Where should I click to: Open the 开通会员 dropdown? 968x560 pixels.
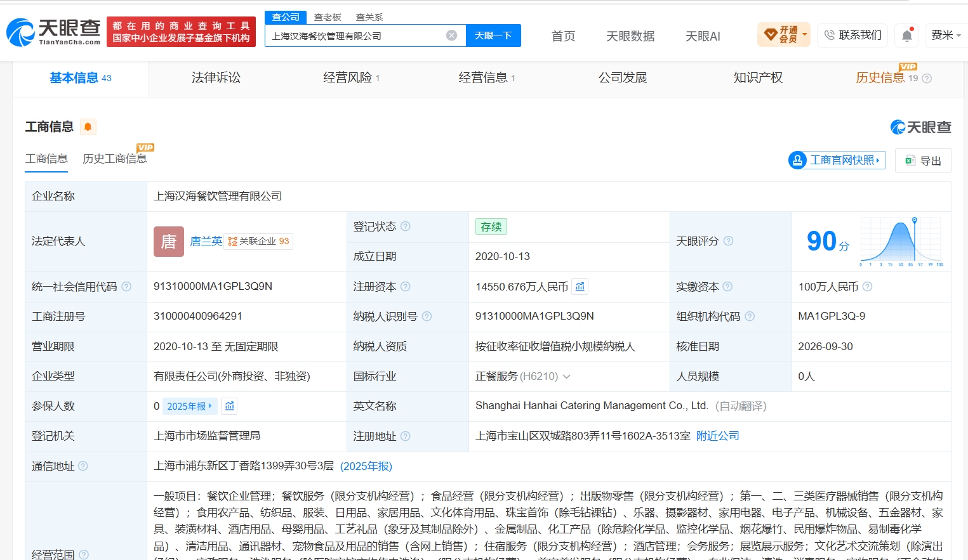click(784, 35)
